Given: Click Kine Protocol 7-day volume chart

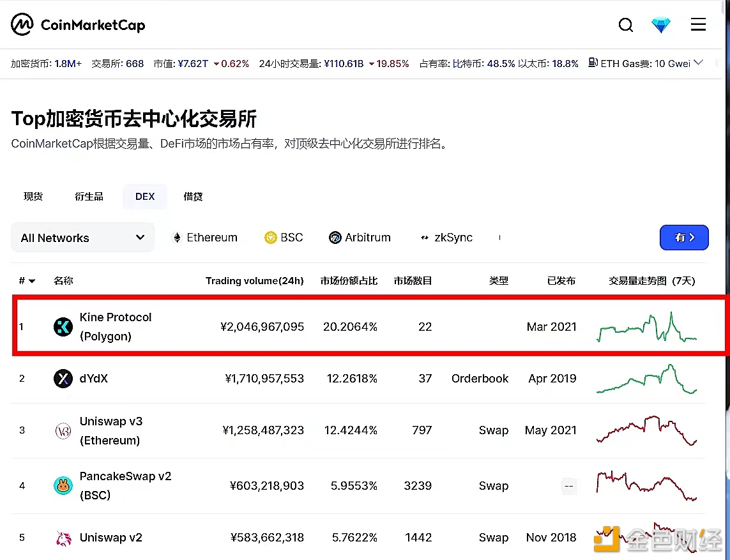Looking at the screenshot, I should coord(647,327).
